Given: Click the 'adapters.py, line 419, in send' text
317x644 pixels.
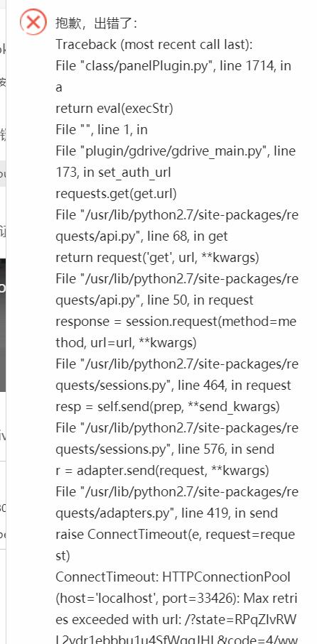Looking at the screenshot, I should (x=167, y=514).
